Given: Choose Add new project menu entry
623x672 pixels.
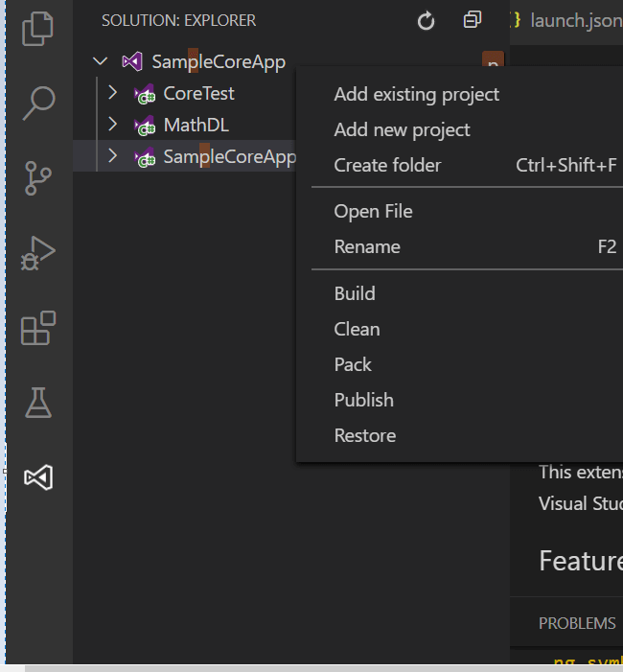Looking at the screenshot, I should pyautogui.click(x=402, y=129).
